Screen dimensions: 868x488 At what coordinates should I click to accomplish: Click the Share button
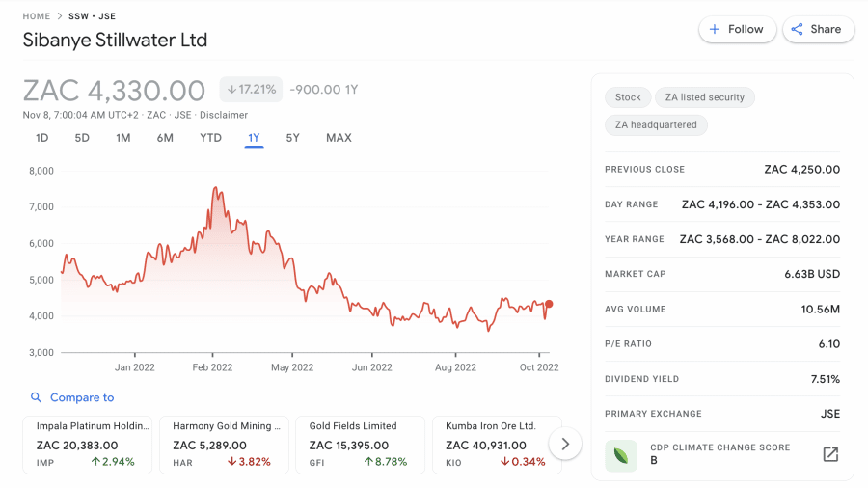tap(817, 29)
